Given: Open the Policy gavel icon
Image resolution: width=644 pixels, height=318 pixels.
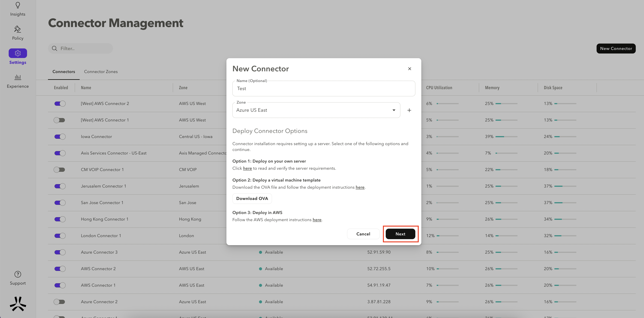Looking at the screenshot, I should click(17, 29).
